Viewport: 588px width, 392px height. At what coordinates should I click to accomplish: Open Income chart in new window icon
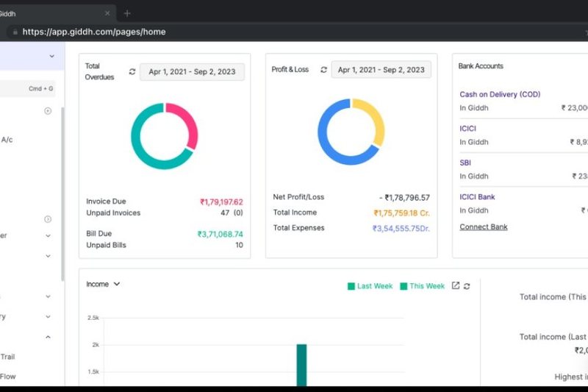[455, 285]
